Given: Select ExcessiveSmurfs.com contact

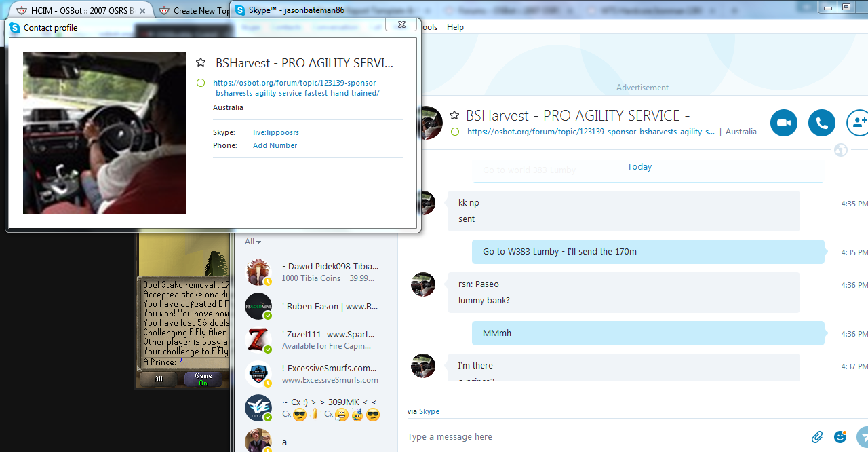Looking at the screenshot, I should click(315, 374).
